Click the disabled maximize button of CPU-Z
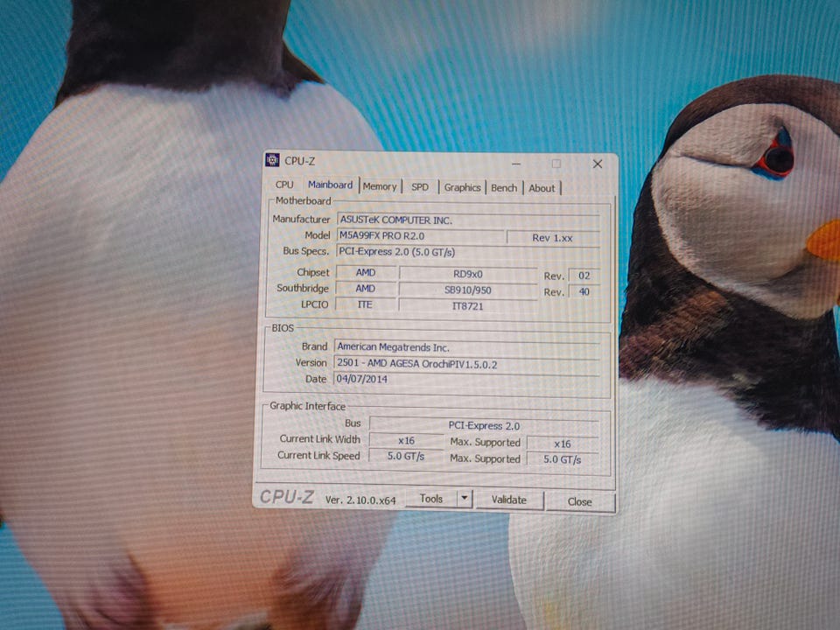 (x=556, y=164)
